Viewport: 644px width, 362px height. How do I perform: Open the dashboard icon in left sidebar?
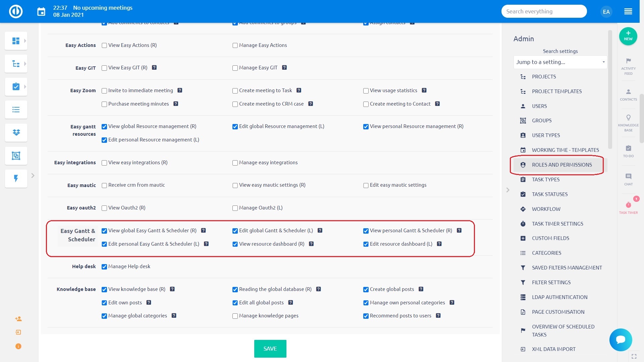click(x=16, y=41)
